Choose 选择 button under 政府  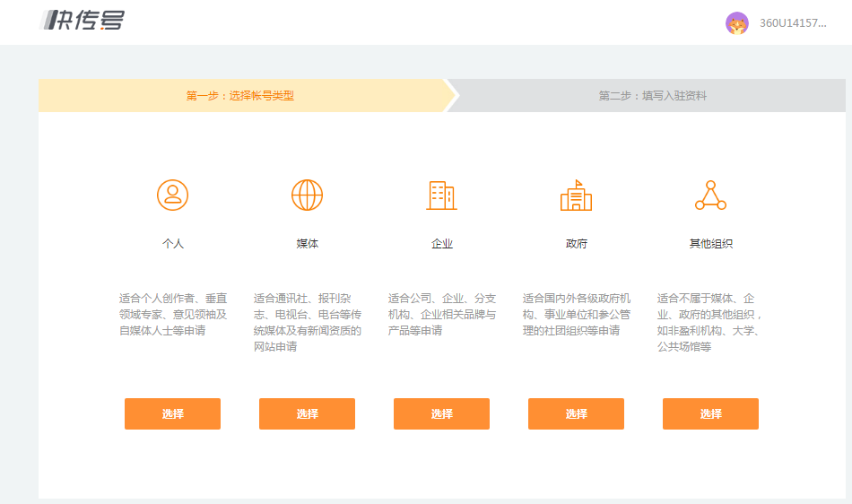point(576,413)
